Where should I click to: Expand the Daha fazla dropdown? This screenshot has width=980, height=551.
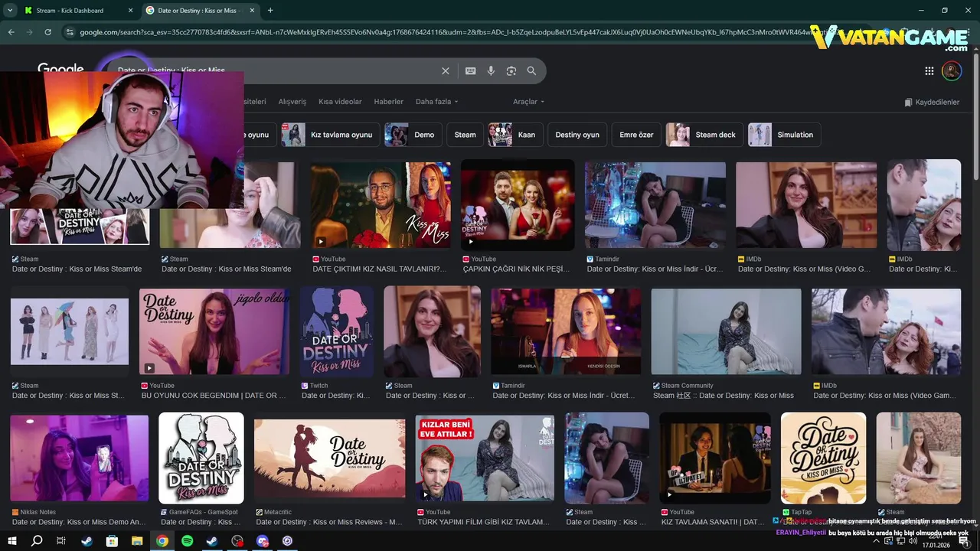point(436,102)
